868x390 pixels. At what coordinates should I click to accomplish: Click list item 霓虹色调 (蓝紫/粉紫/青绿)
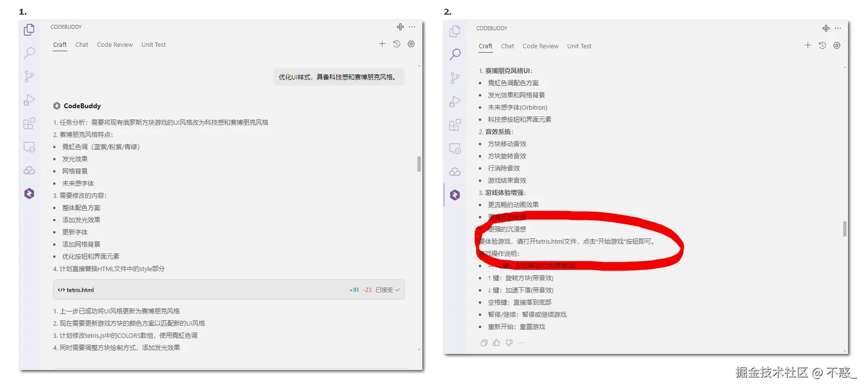coord(101,147)
